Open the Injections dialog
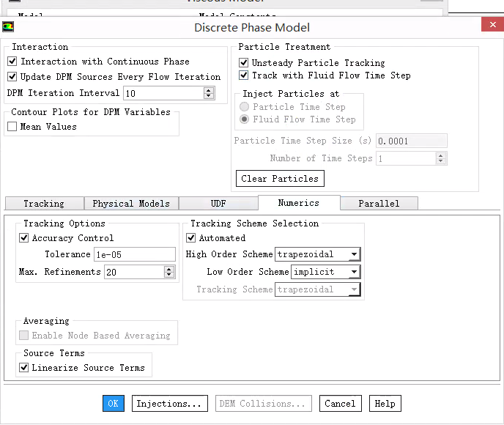 pyautogui.click(x=168, y=404)
